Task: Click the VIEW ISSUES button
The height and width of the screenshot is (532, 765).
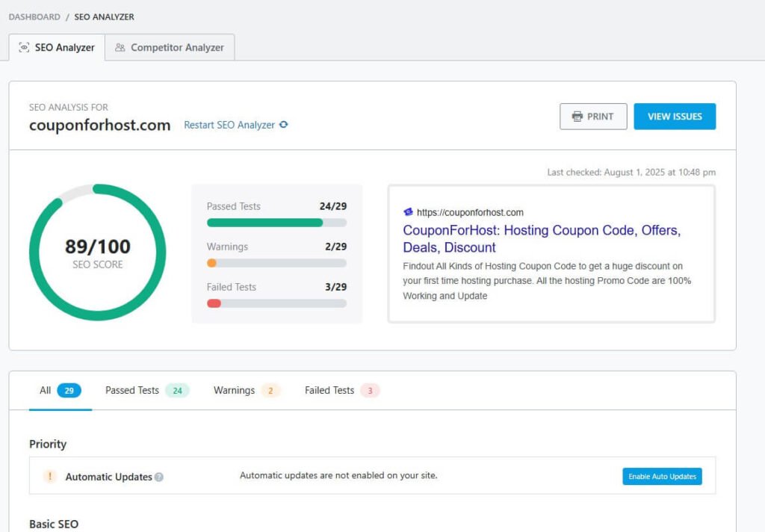Action: tap(675, 116)
